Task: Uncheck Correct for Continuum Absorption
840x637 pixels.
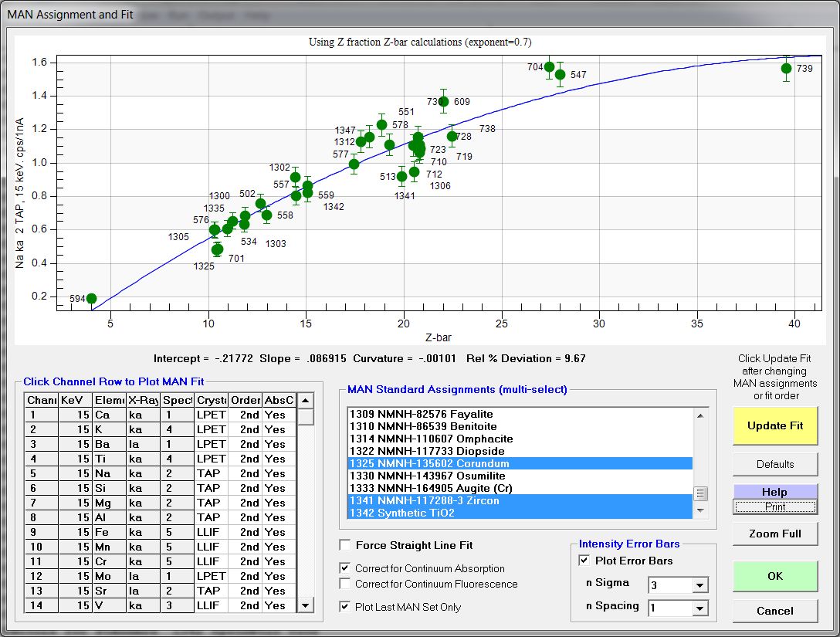Action: 345,568
